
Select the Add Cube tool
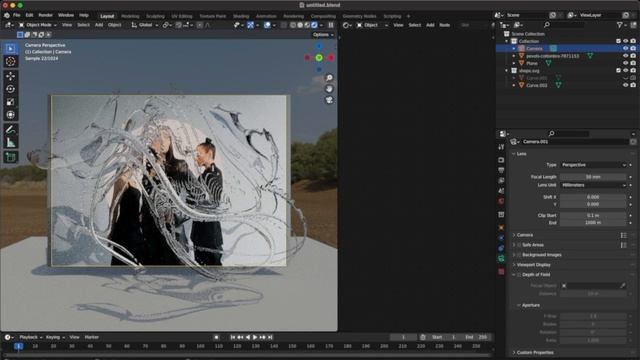[11, 157]
